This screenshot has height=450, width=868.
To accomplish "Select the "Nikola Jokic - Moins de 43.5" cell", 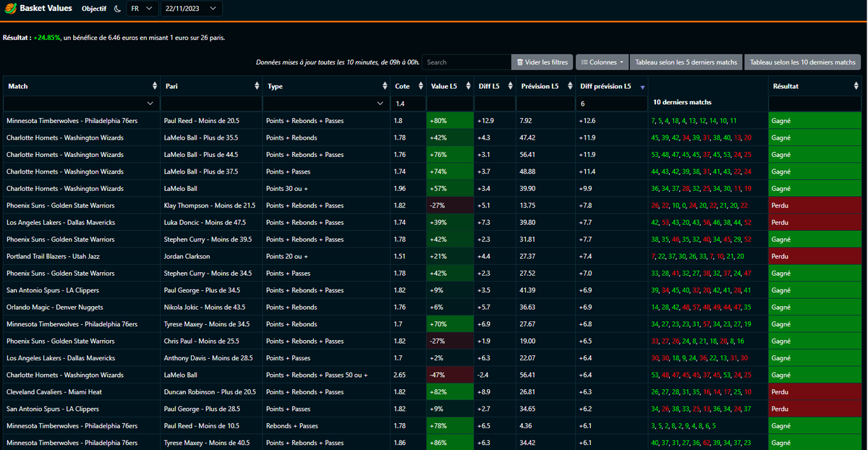I will pos(211,307).
